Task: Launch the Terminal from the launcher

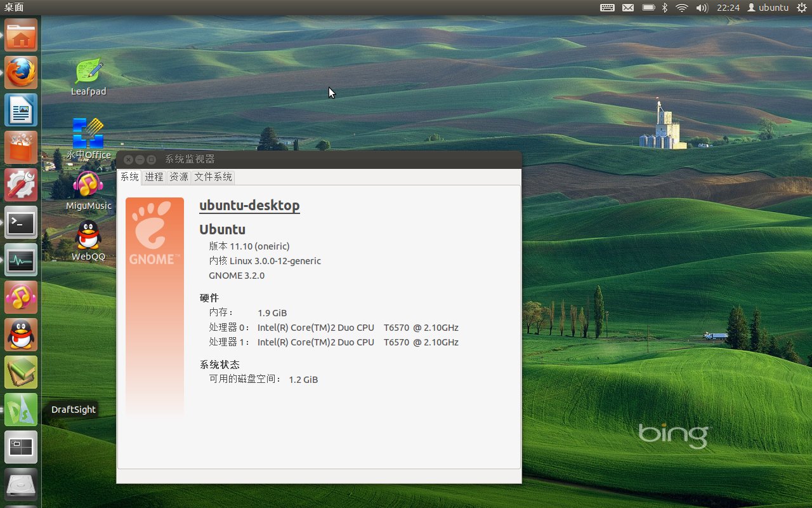Action: 21,222
